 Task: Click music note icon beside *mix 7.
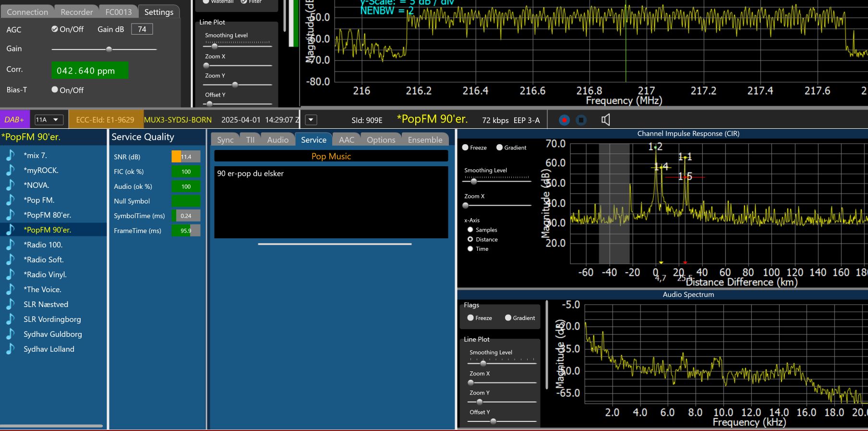click(10, 156)
